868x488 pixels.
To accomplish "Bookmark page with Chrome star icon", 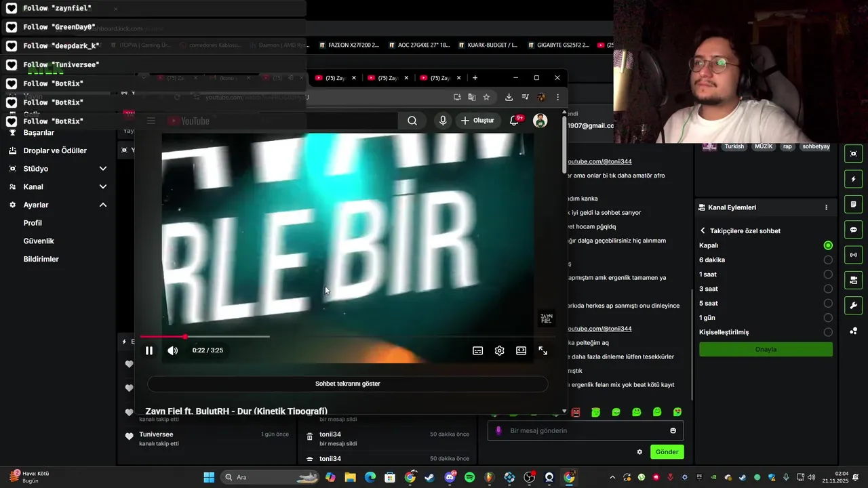I will pyautogui.click(x=486, y=97).
